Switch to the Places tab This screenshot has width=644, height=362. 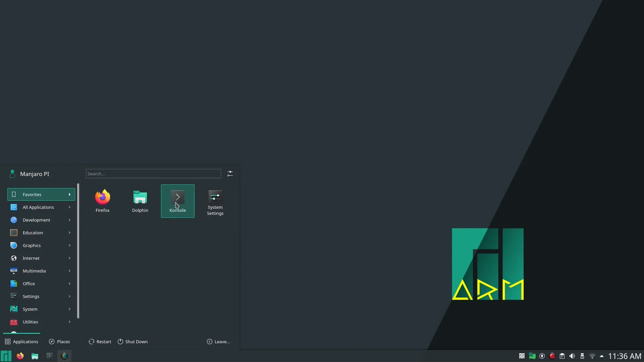(59, 342)
